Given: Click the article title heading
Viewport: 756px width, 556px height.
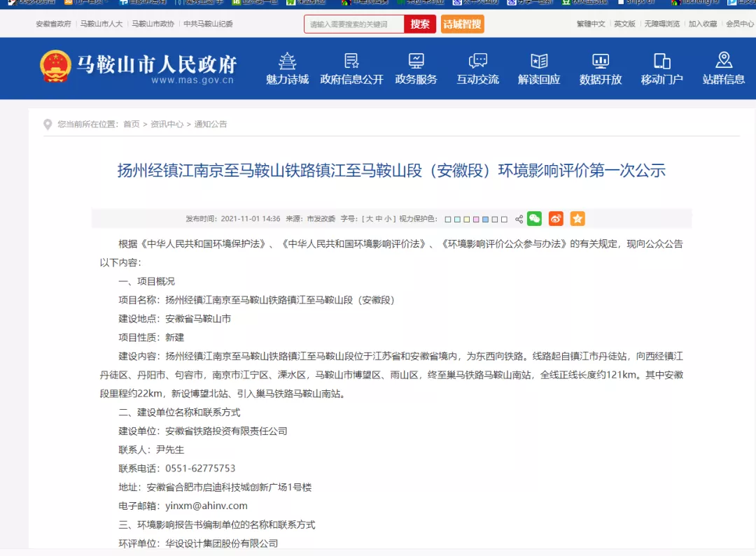Looking at the screenshot, I should pyautogui.click(x=391, y=171).
